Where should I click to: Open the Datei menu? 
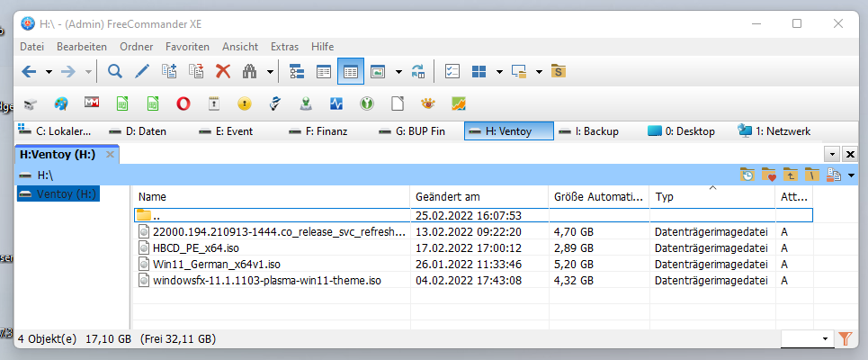pyautogui.click(x=32, y=47)
